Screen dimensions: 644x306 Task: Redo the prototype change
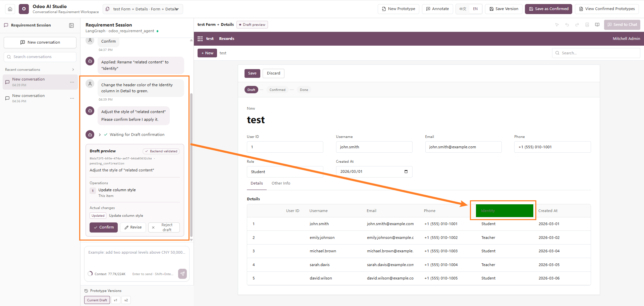tap(577, 25)
